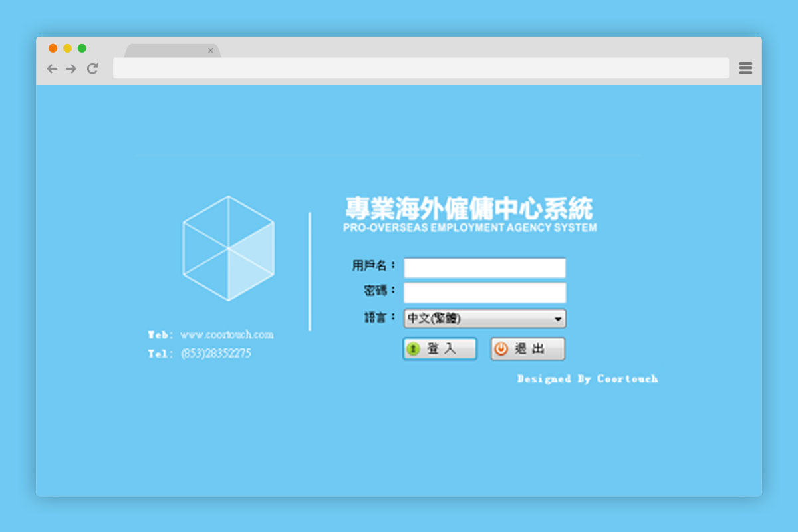798x532 pixels.
Task: Click the green window maximize button
Action: [x=82, y=48]
